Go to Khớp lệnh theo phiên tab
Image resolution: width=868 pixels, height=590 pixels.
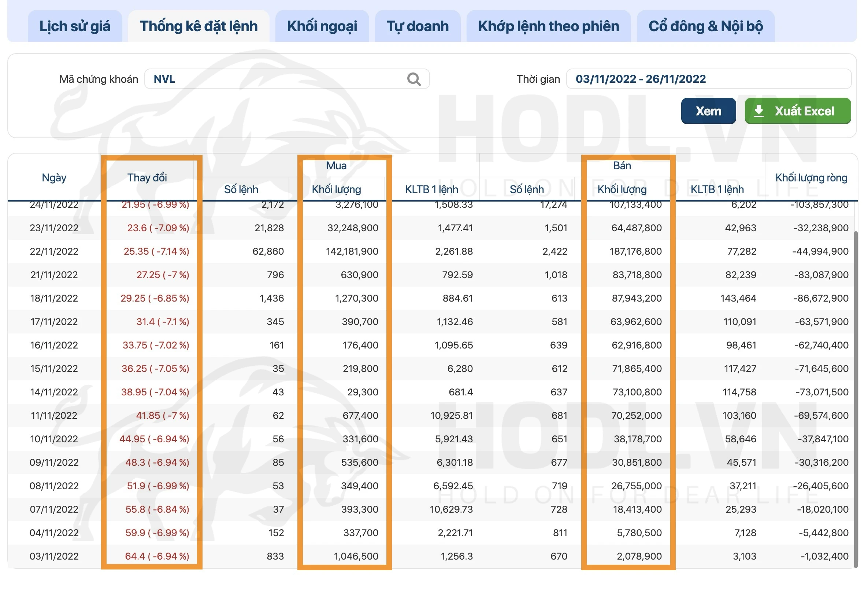(548, 26)
